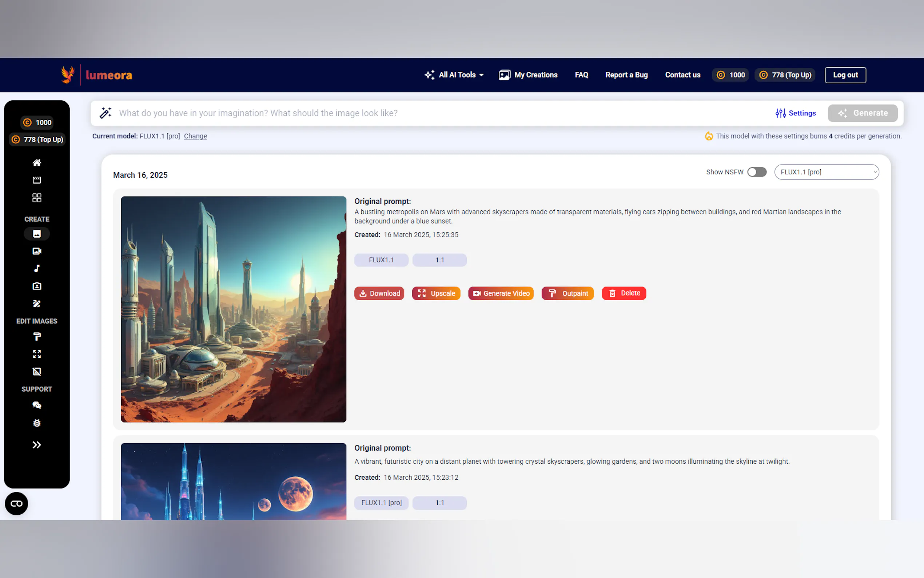Click the video camera create icon
Viewport: 924px width, 578px height.
pyautogui.click(x=37, y=251)
